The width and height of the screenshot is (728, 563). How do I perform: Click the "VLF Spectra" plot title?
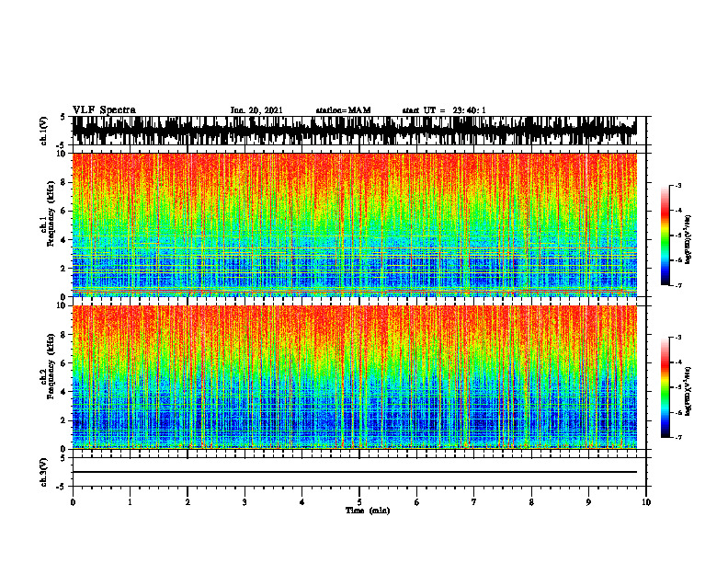[104, 110]
